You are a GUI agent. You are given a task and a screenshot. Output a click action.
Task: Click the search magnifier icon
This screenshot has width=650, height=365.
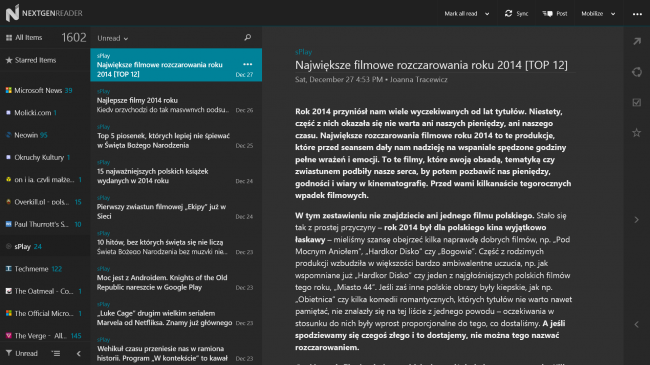(x=247, y=38)
